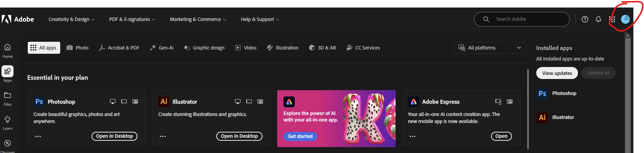Click the Adobe logo in header
This screenshot has width=644, height=153.
coord(18,19)
